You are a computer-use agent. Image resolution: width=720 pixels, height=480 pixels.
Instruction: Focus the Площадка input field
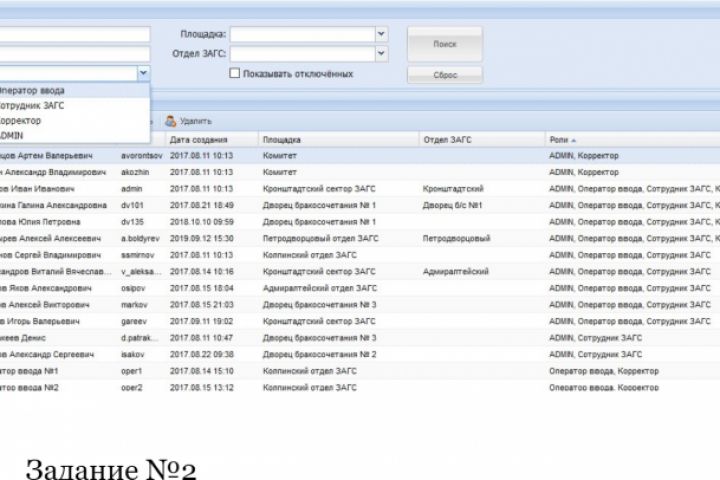coord(303,34)
